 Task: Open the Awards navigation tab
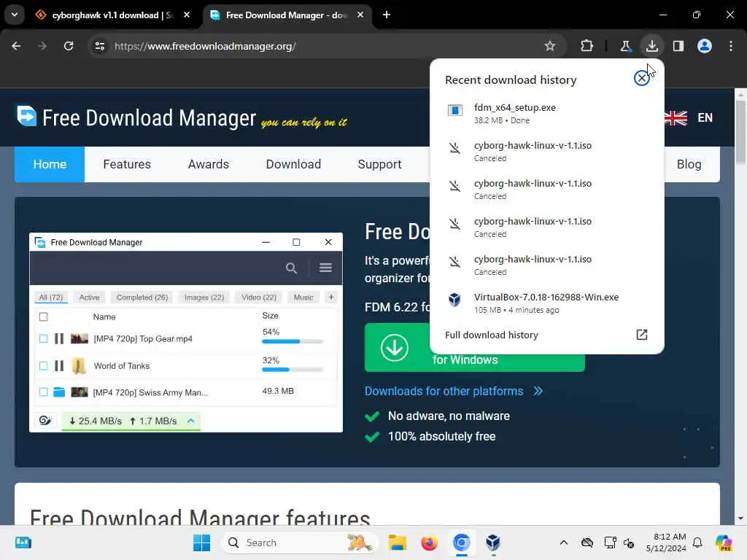coord(208,164)
